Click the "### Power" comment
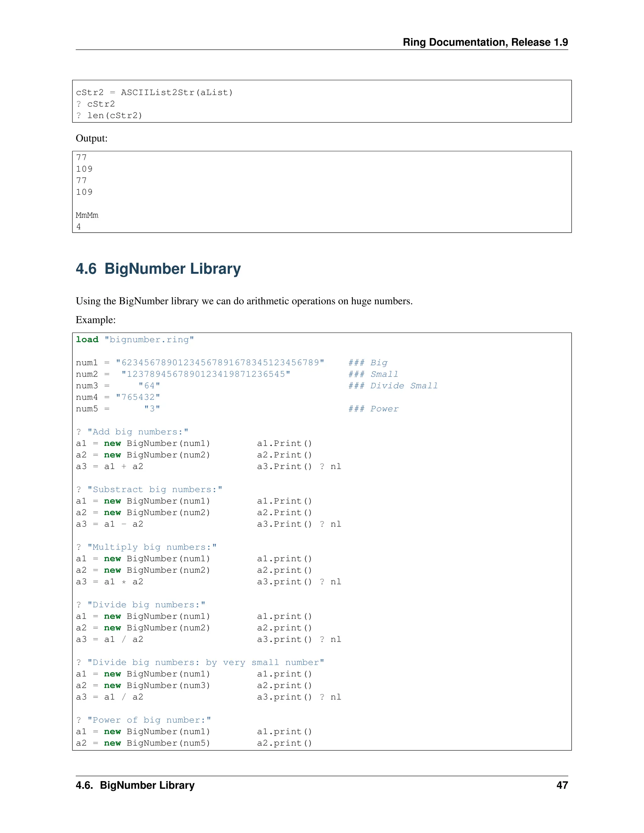 374,409
